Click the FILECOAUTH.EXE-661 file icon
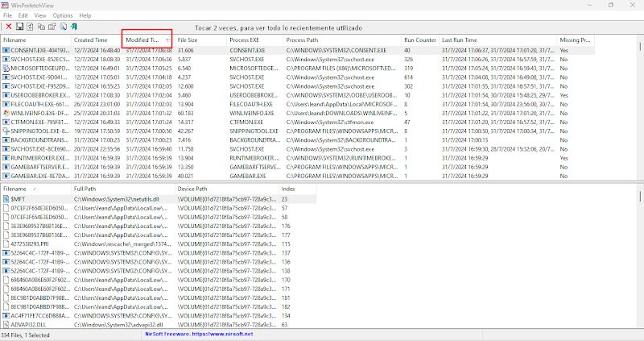Image resolution: width=644 pixels, height=341 pixels. (x=6, y=104)
